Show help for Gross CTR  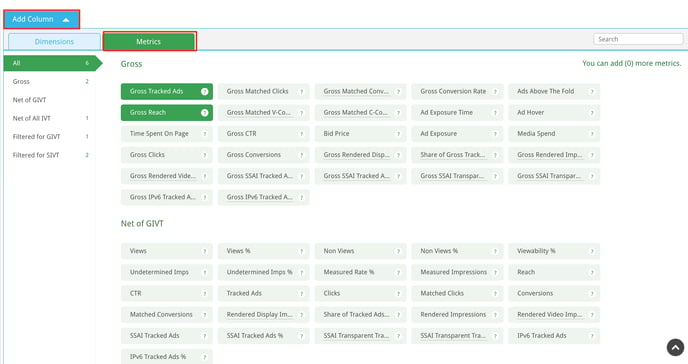301,134
